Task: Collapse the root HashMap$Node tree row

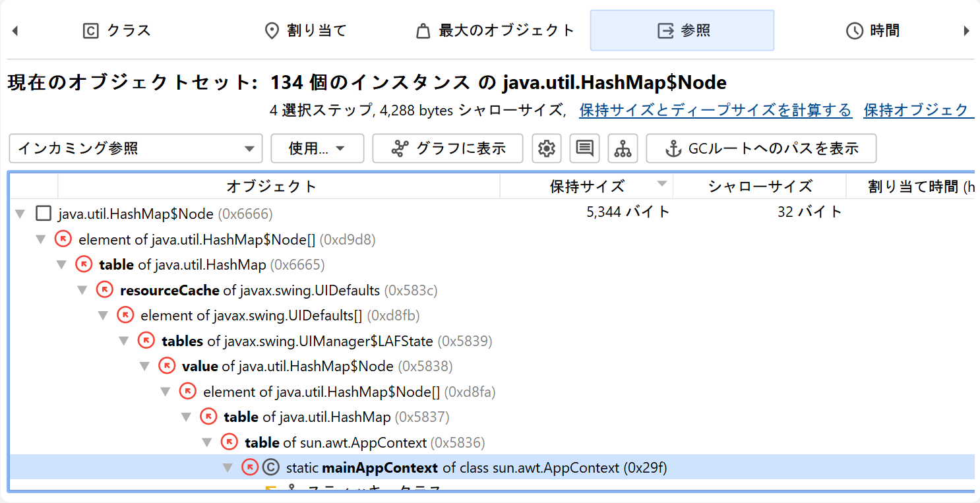Action: (20, 214)
